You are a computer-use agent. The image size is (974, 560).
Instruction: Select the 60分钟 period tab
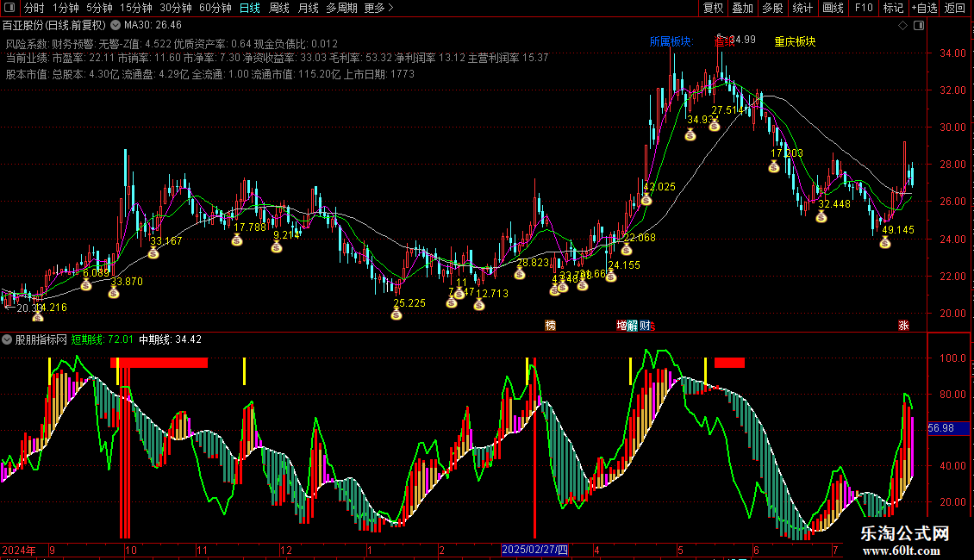(x=215, y=8)
